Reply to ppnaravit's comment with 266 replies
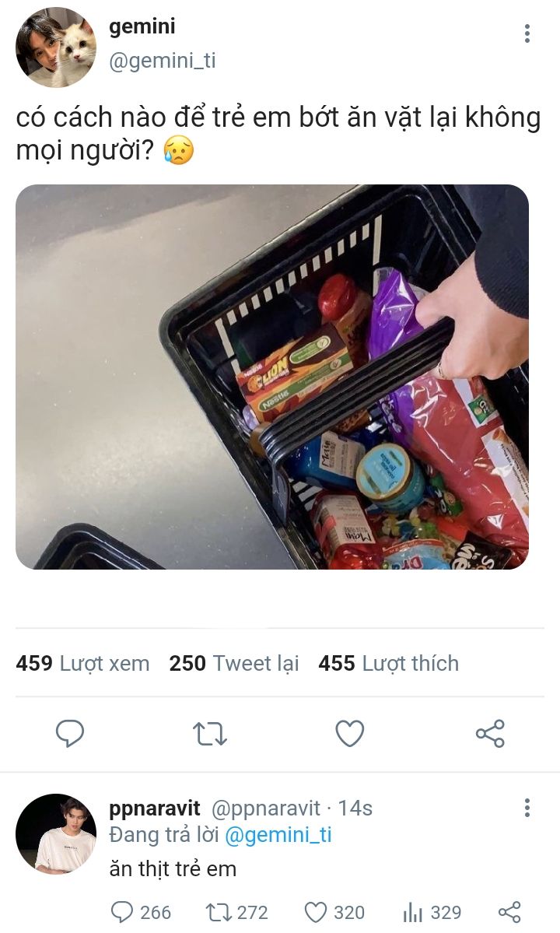This screenshot has height=933, width=560. click(141, 912)
